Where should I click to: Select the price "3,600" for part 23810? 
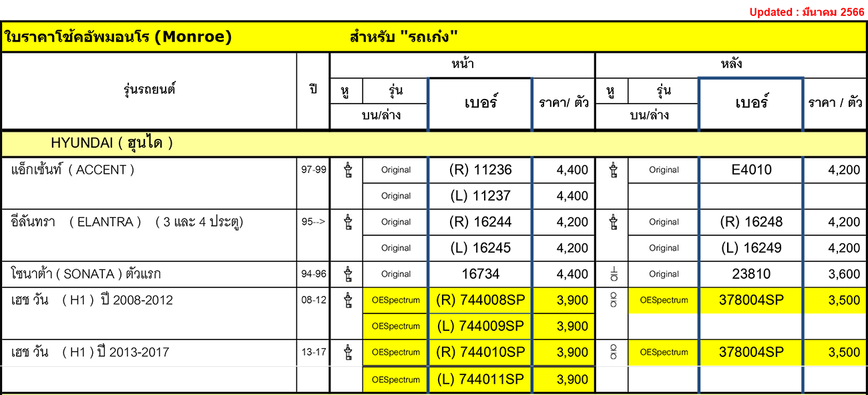845,274
